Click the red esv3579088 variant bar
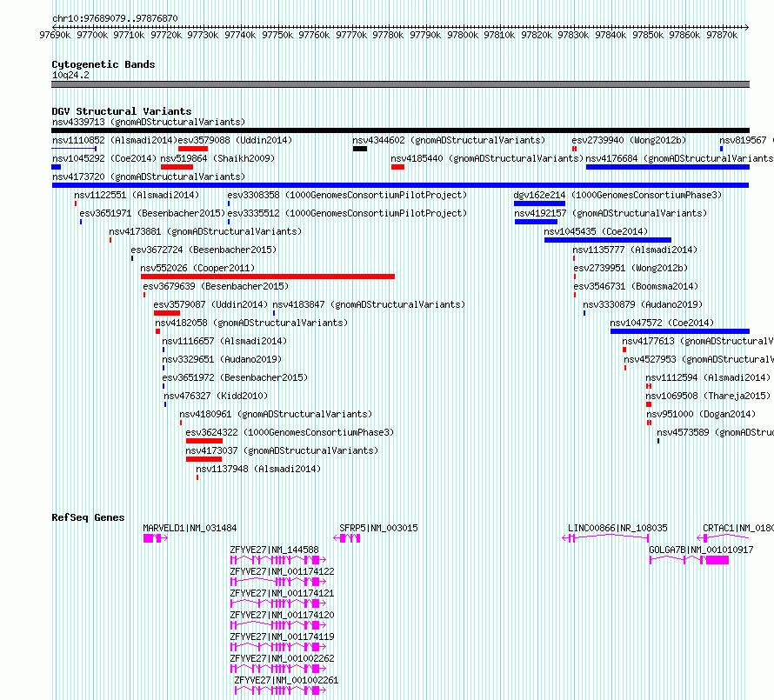This screenshot has height=700, width=774. [x=193, y=149]
